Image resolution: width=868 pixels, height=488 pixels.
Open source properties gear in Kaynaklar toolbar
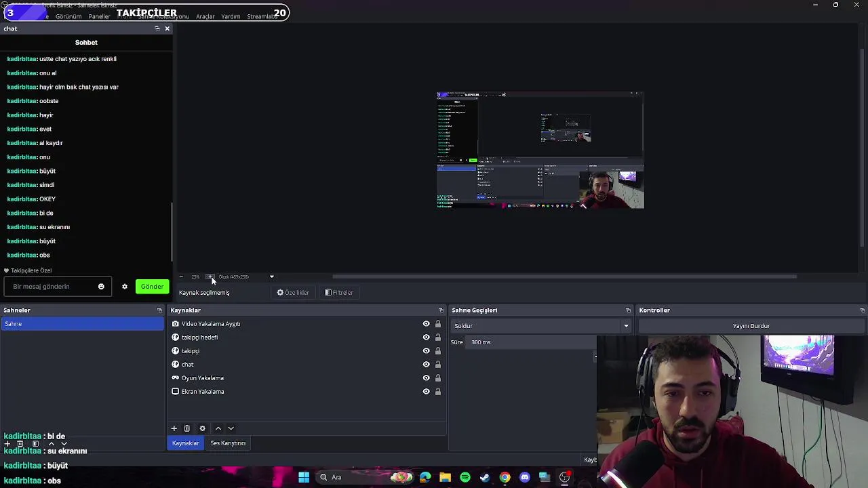tap(202, 428)
